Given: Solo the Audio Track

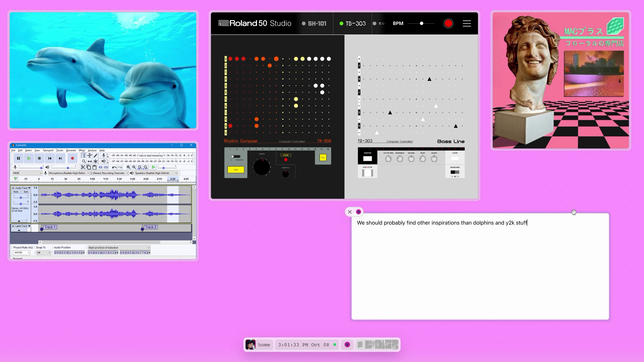Looking at the screenshot, I should [x=26, y=192].
